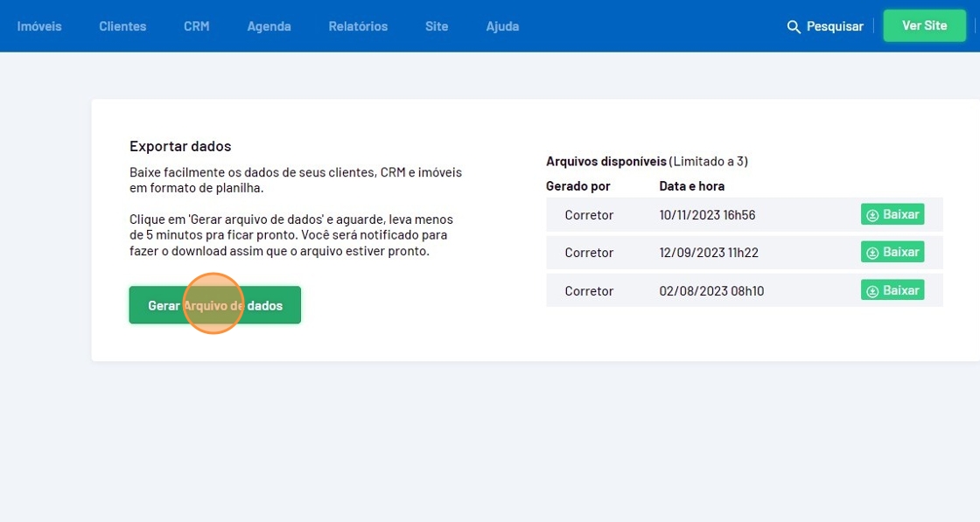Click the Arquivos disponíveis label

pos(606,162)
